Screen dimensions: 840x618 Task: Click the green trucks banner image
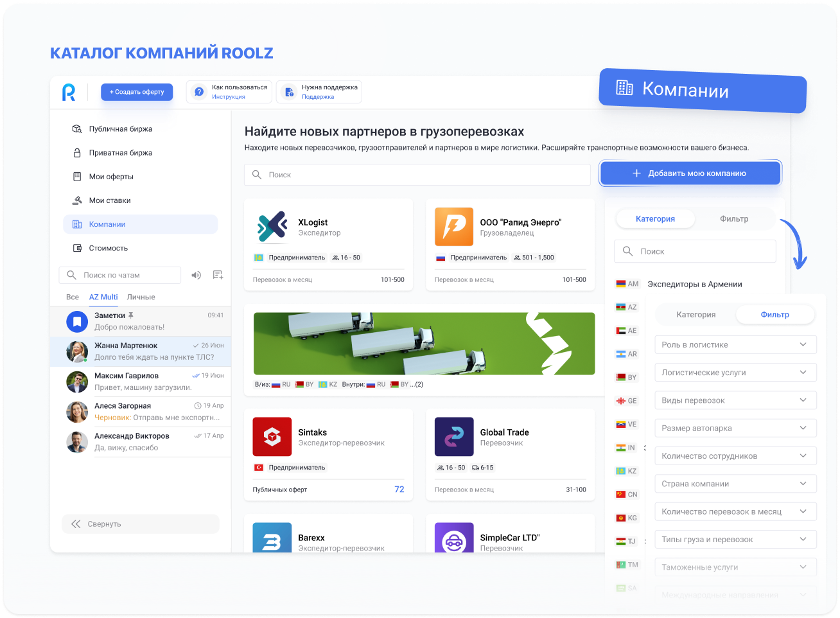pyautogui.click(x=424, y=344)
